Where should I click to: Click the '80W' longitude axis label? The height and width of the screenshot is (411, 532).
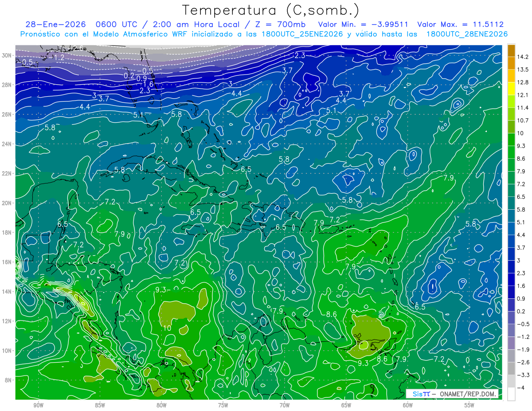pos(161,404)
